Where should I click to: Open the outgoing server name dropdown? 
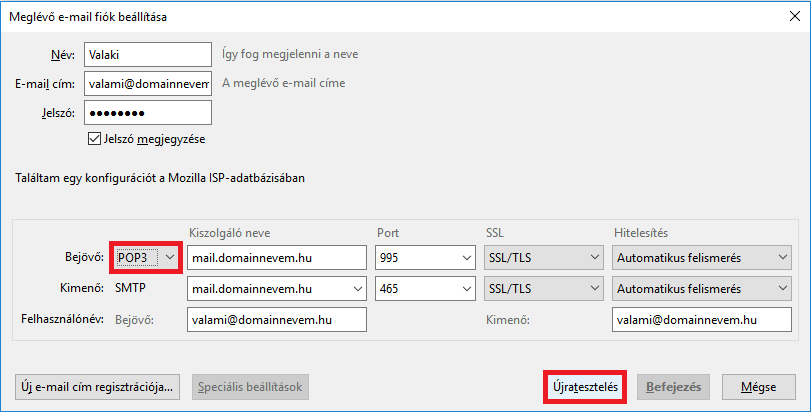click(x=357, y=288)
